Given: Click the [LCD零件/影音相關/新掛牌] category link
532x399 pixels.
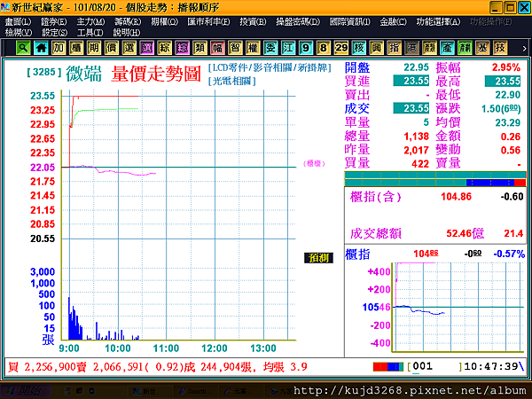Looking at the screenshot, I should pyautogui.click(x=270, y=68).
